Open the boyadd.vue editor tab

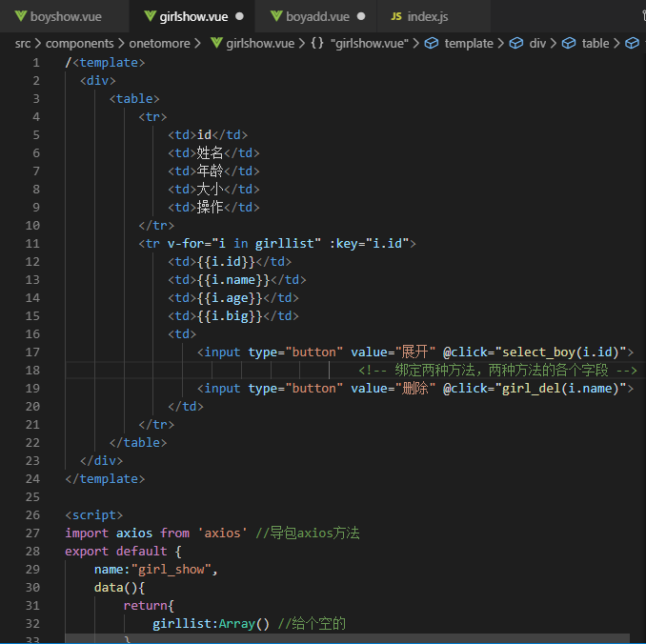tap(317, 16)
